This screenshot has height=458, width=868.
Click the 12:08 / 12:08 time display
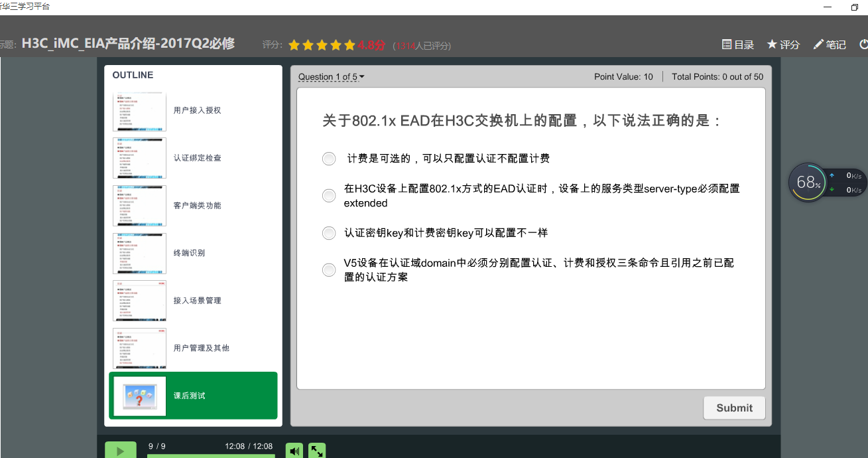tap(249, 447)
